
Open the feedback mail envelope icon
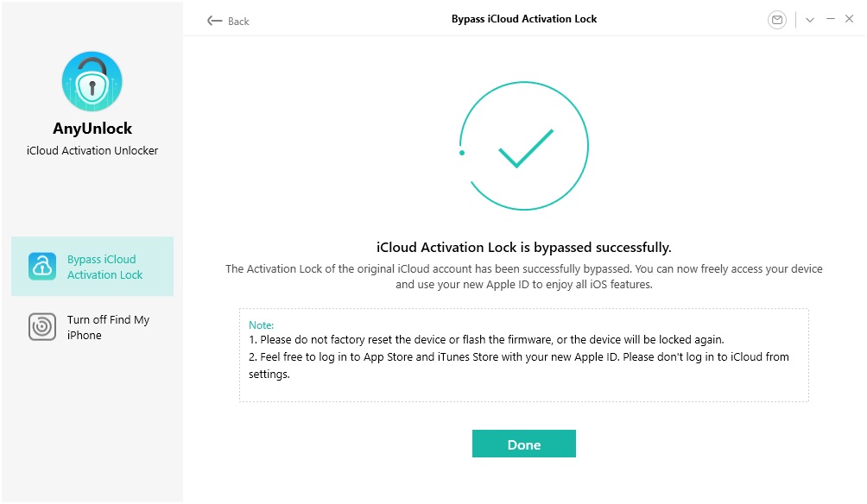coord(776,19)
